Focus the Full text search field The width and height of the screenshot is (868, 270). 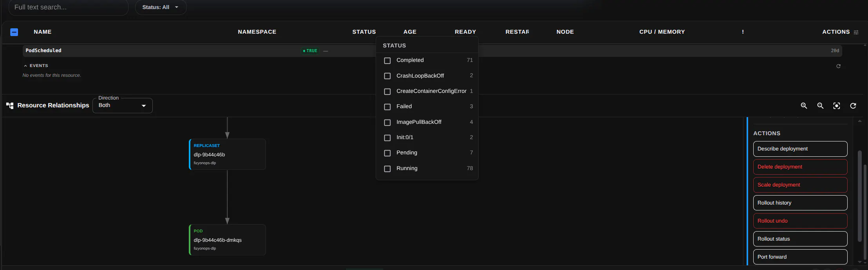[x=69, y=7]
